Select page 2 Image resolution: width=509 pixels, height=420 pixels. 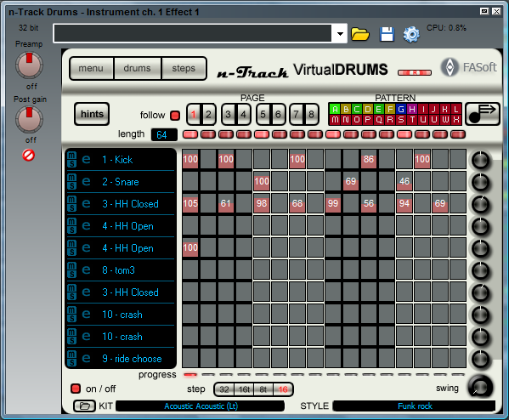(x=208, y=114)
